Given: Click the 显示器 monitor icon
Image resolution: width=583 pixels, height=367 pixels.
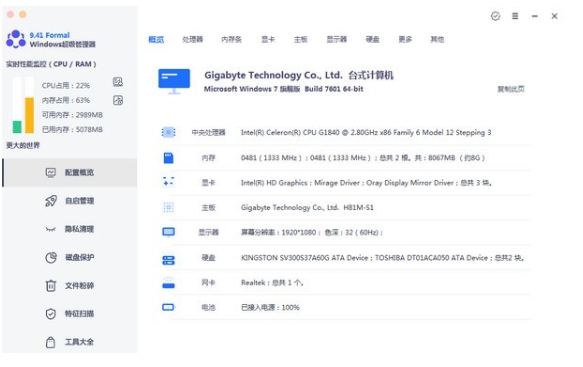Looking at the screenshot, I should (168, 232).
